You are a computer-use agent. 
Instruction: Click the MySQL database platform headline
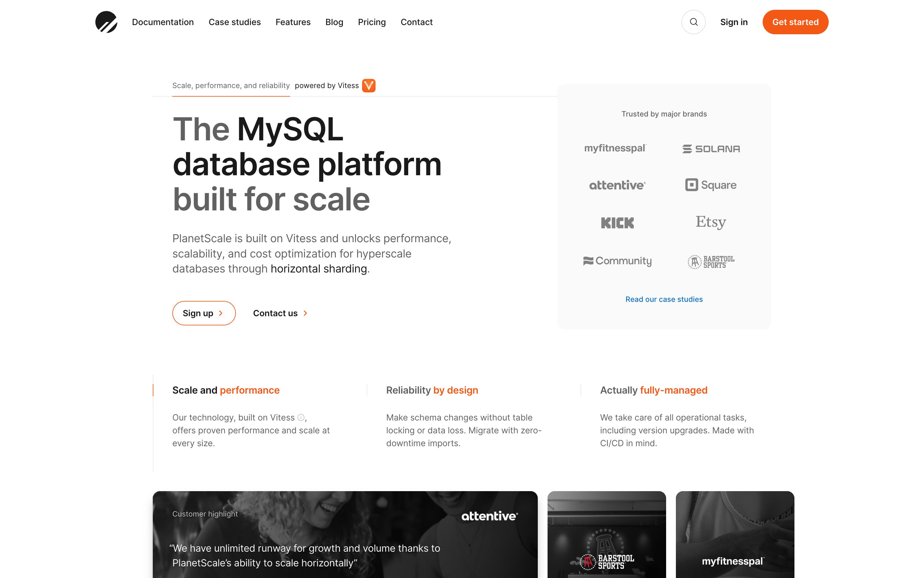(x=307, y=164)
